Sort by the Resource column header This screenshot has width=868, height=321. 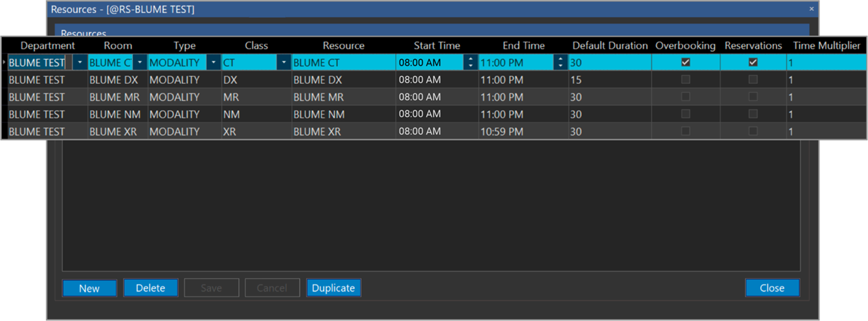(x=344, y=45)
